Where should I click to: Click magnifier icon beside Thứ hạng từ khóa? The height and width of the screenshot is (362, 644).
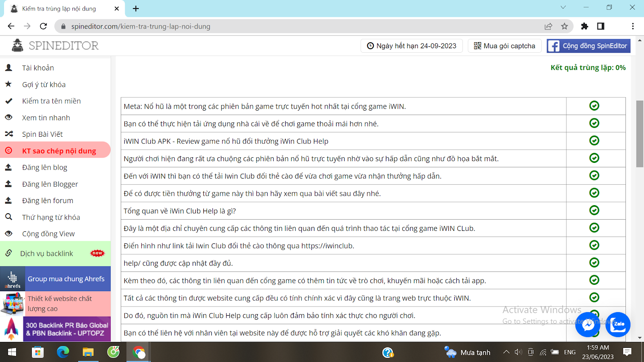point(8,217)
